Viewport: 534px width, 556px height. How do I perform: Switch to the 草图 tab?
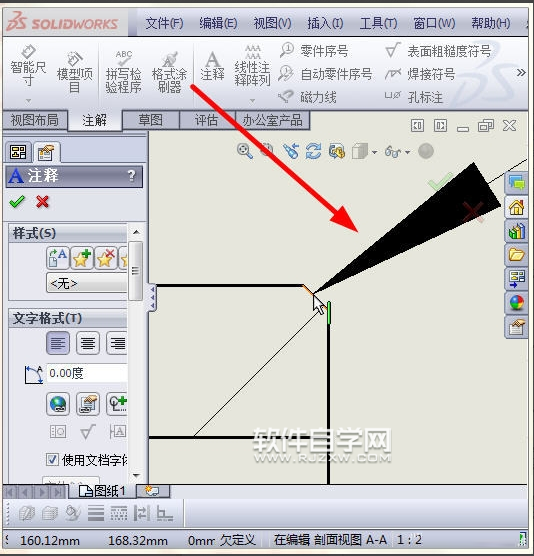point(151,120)
